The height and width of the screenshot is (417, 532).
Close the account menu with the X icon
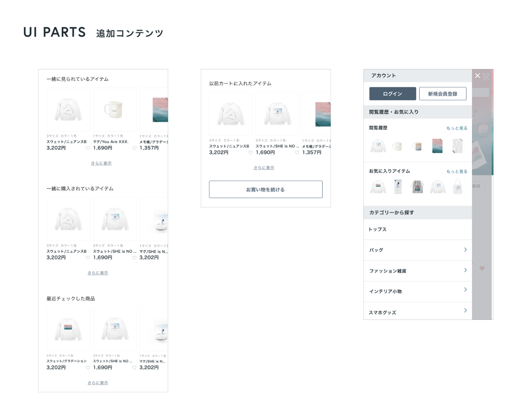478,76
